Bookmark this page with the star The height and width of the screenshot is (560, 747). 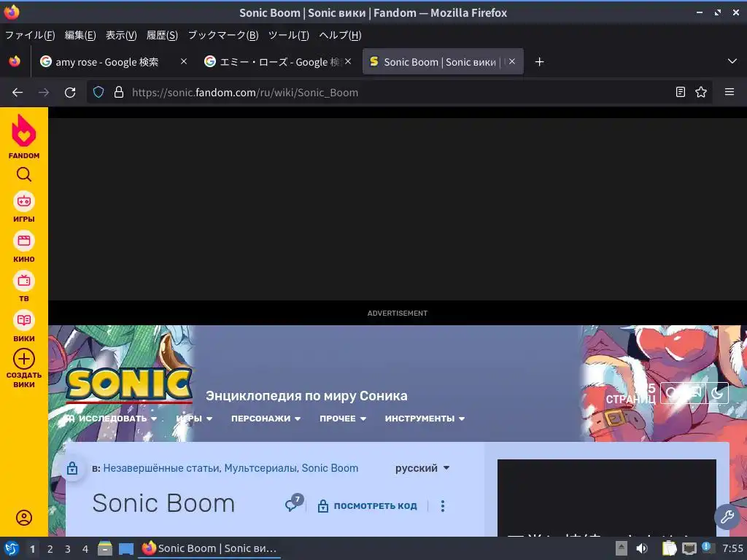point(701,92)
